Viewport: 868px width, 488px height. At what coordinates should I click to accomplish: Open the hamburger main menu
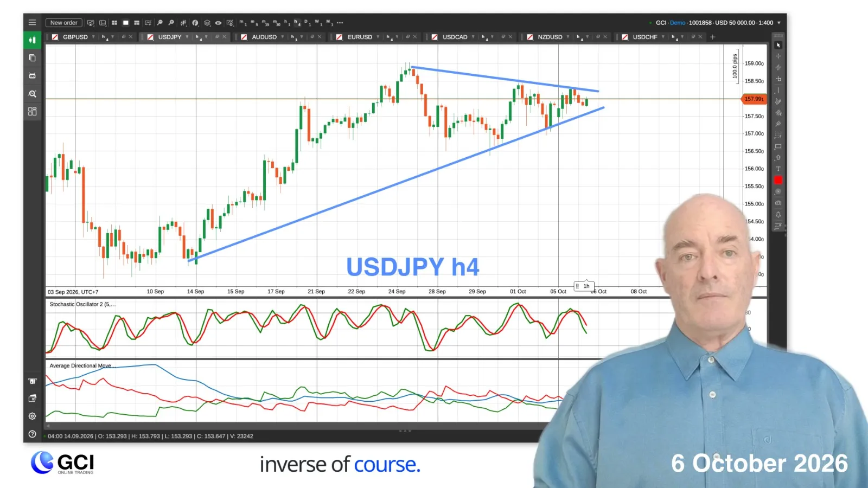pos(32,23)
